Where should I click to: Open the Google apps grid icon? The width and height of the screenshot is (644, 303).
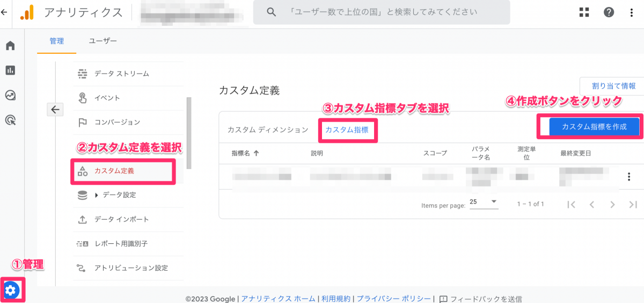coord(584,12)
